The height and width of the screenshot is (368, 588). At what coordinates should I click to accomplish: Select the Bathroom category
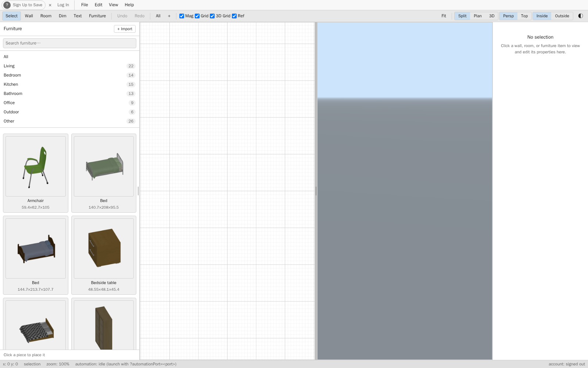coord(69,93)
